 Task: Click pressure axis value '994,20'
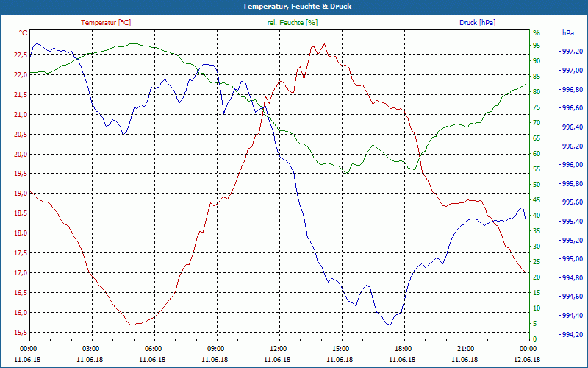click(x=573, y=335)
